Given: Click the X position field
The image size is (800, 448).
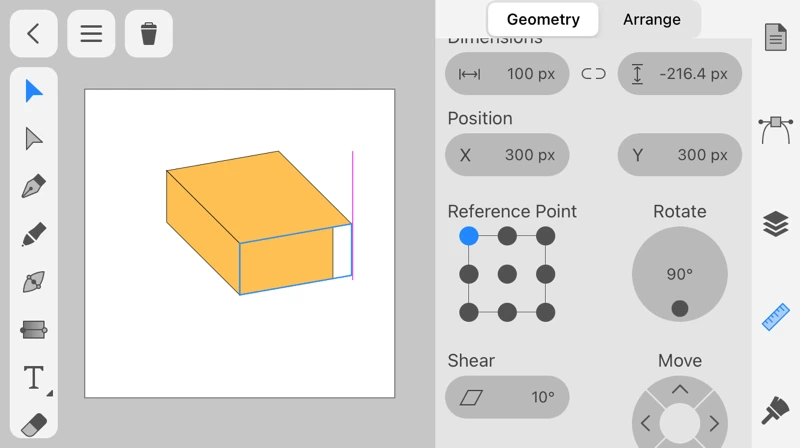Looking at the screenshot, I should point(507,155).
